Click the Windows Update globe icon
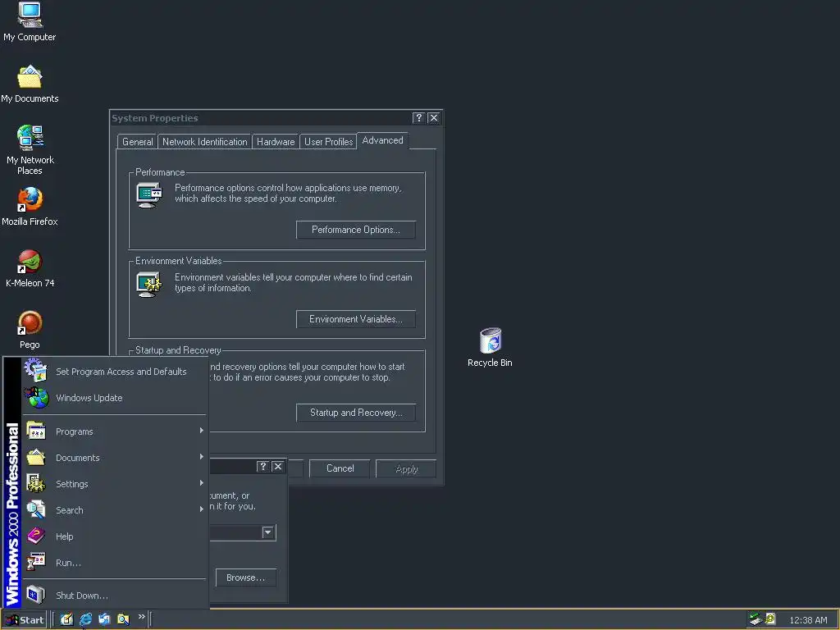 click(x=37, y=398)
